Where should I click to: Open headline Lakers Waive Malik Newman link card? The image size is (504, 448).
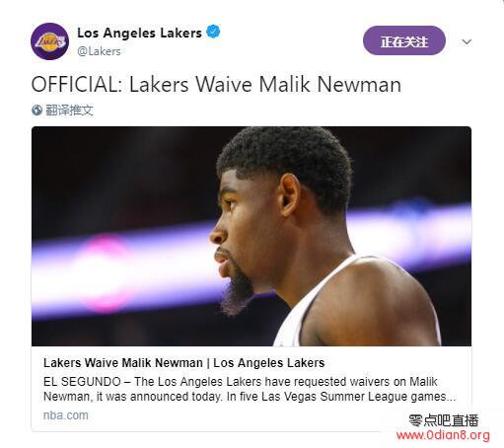tap(183, 363)
